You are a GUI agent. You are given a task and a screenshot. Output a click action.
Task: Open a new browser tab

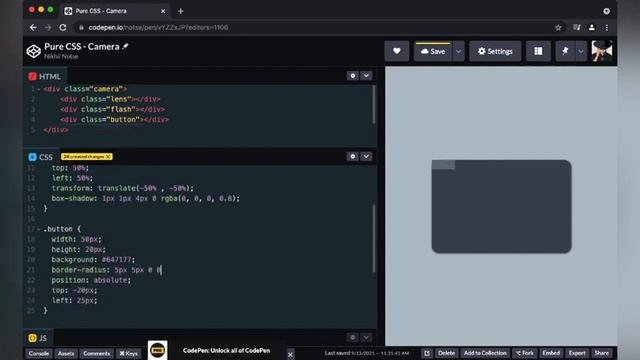coord(180,11)
